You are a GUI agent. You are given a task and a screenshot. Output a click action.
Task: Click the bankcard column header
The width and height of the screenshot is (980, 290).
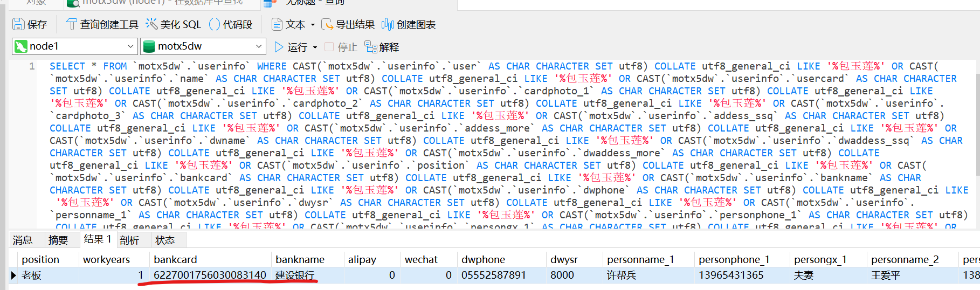tap(210, 259)
